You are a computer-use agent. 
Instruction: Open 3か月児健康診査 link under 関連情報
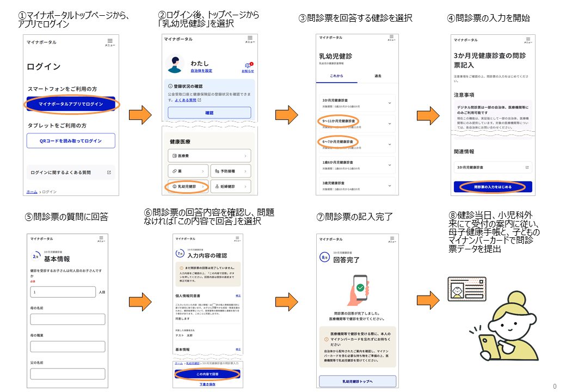pyautogui.click(x=493, y=168)
